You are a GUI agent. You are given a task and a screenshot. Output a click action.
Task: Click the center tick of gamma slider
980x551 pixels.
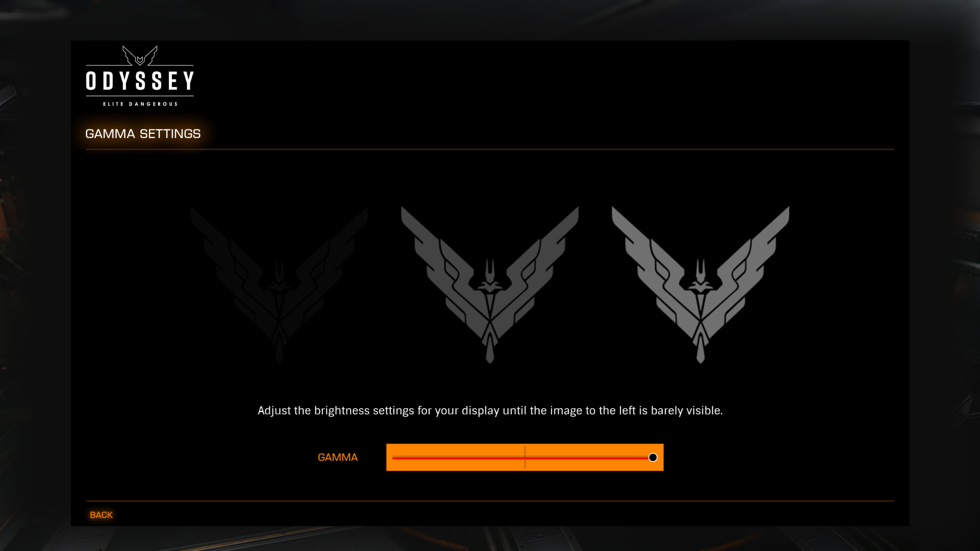click(x=525, y=457)
